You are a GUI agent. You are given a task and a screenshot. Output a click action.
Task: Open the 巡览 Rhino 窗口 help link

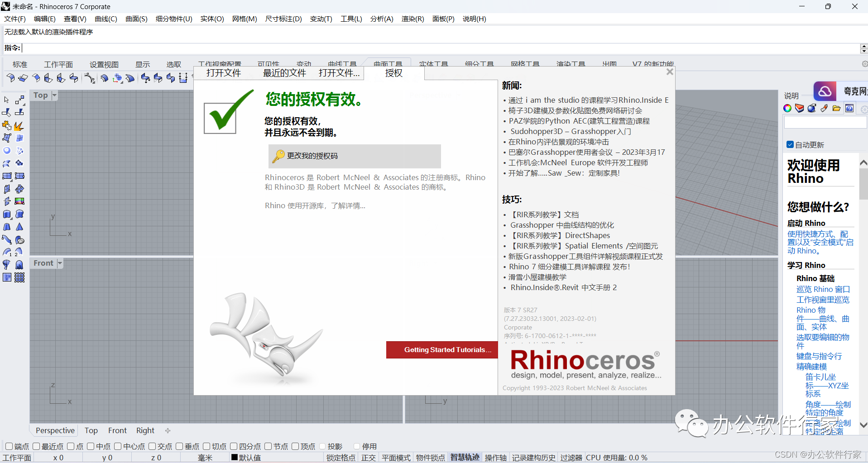tap(823, 289)
